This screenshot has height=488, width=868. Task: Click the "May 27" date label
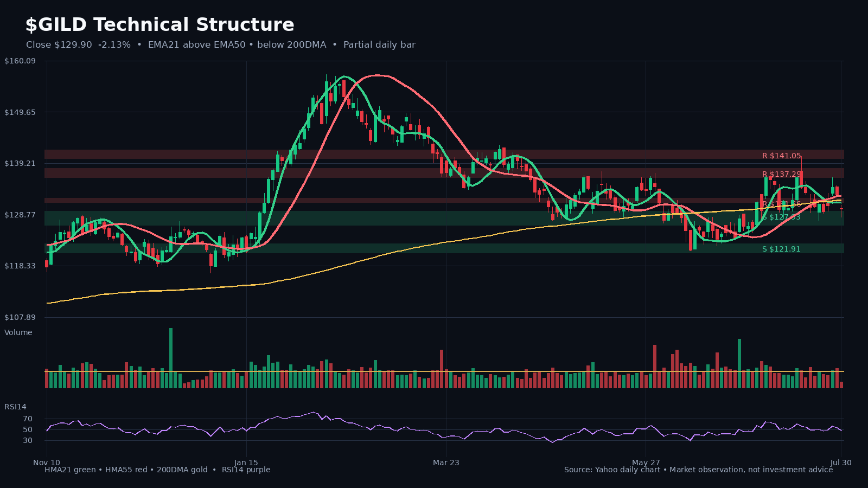tap(646, 463)
